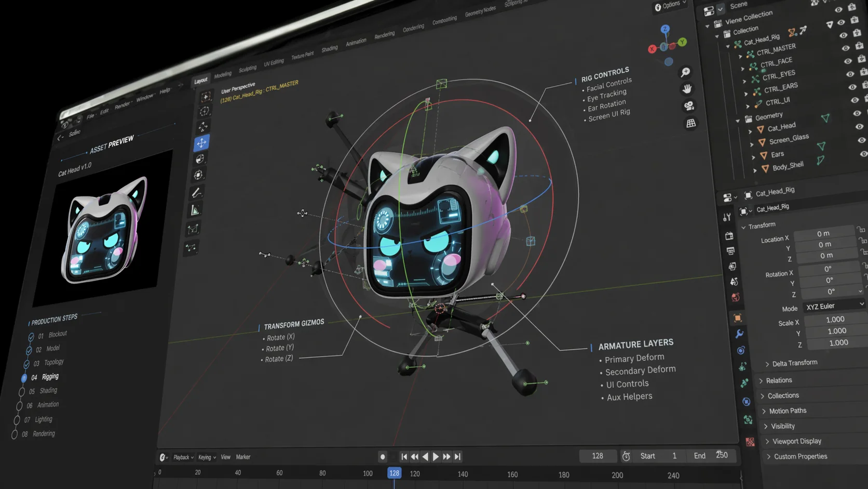868x489 pixels.
Task: Toggle the 05 Shading step circle
Action: pos(22,392)
